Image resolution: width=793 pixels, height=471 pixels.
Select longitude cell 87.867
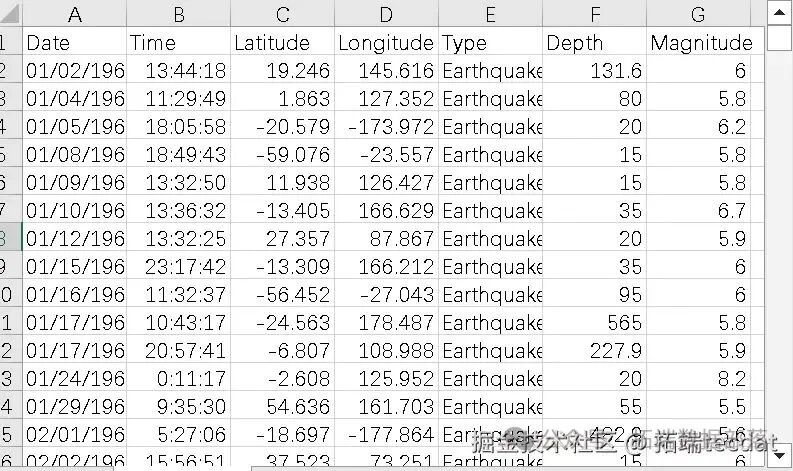386,238
